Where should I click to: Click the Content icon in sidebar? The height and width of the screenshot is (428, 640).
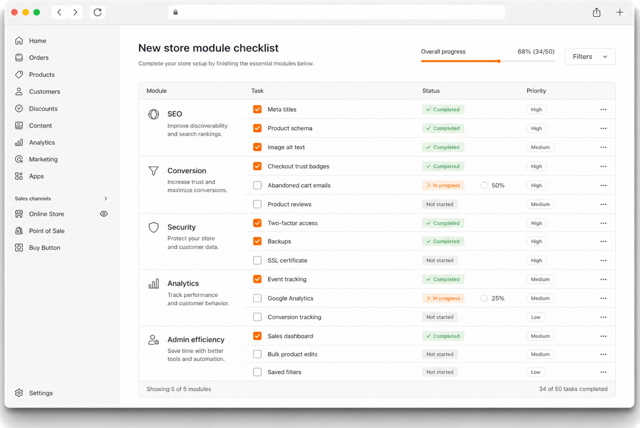(x=19, y=125)
